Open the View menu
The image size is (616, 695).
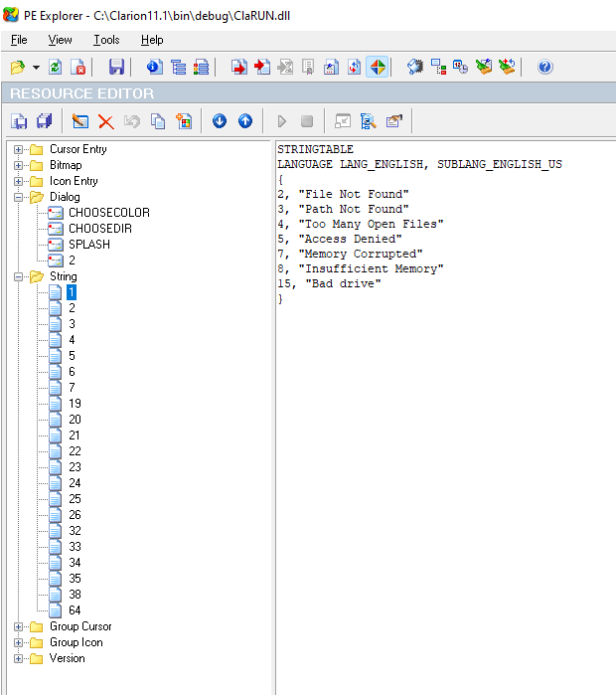60,40
